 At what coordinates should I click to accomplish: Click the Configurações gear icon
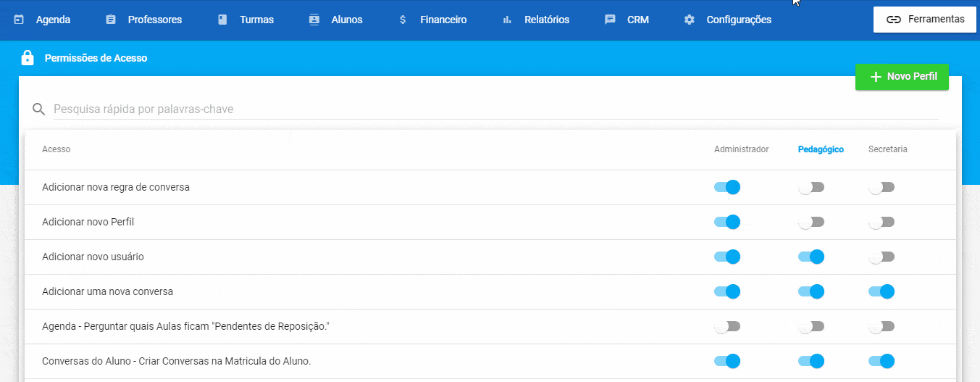[690, 20]
